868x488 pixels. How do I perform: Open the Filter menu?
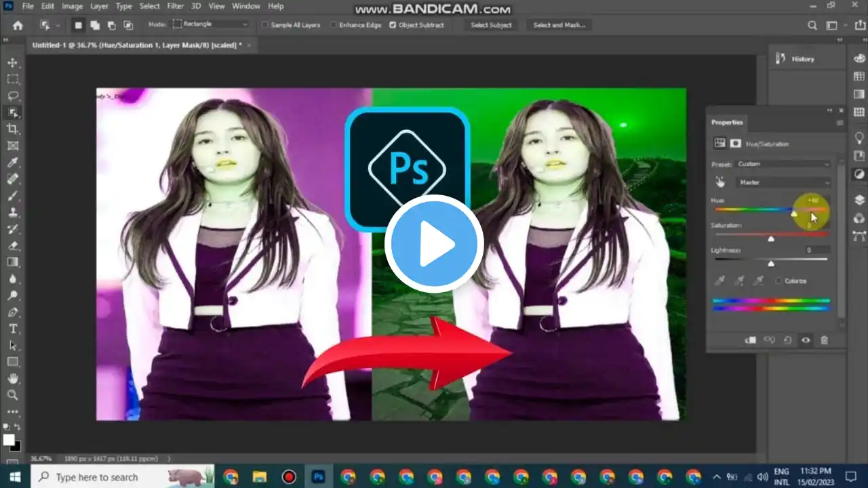(175, 6)
